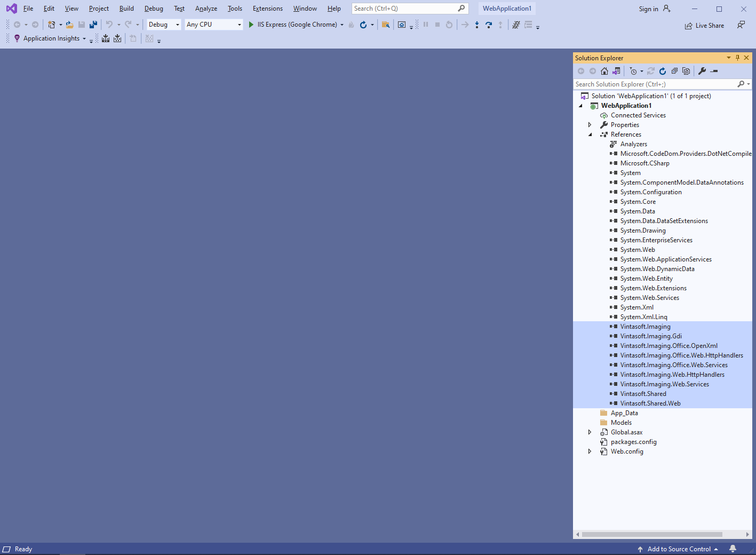The image size is (756, 555).
Task: Click the Open File folder icon
Action: point(69,25)
